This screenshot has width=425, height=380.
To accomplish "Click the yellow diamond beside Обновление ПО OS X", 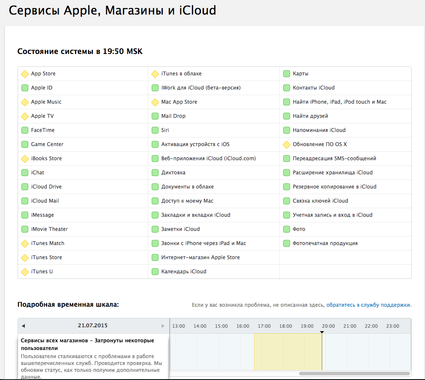I will (x=286, y=145).
